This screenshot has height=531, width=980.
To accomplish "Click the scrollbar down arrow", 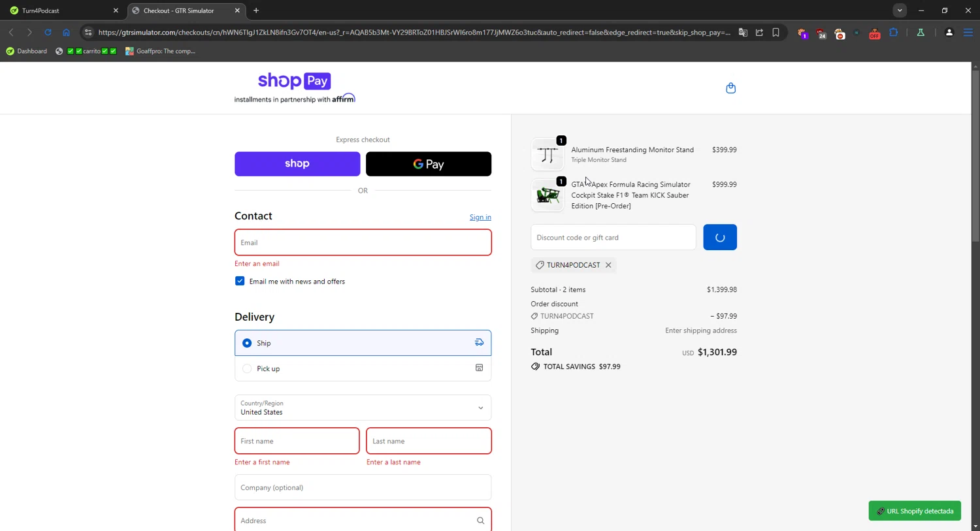I will click(x=975, y=526).
